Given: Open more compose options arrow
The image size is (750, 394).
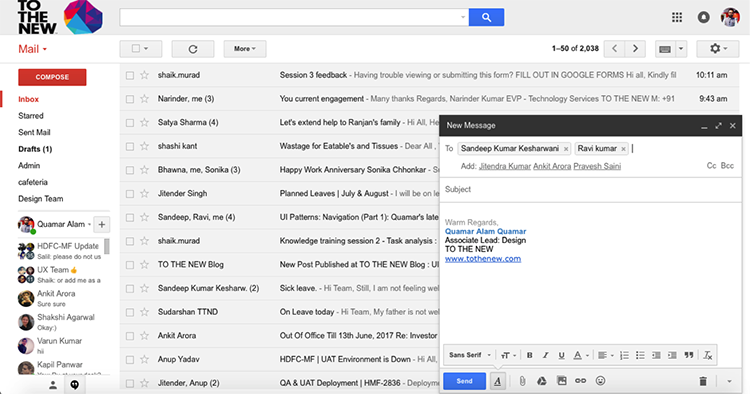Looking at the screenshot, I should point(729,382).
